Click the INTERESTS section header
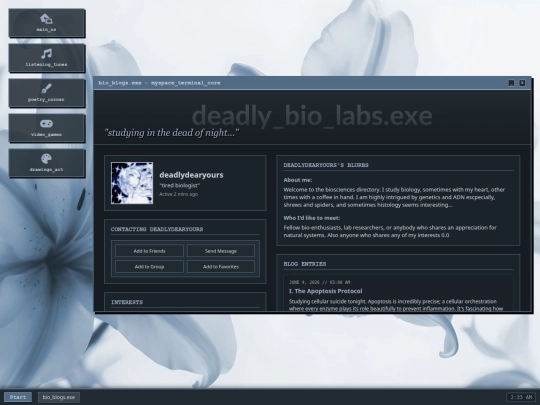The width and height of the screenshot is (540, 405). click(127, 302)
